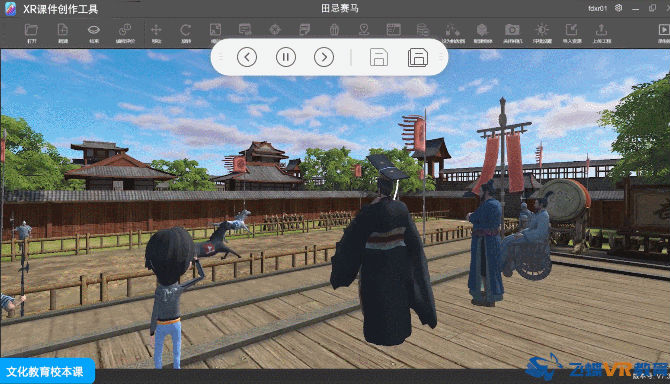Pause playback with the pause button
This screenshot has width=670, height=384.
point(286,57)
